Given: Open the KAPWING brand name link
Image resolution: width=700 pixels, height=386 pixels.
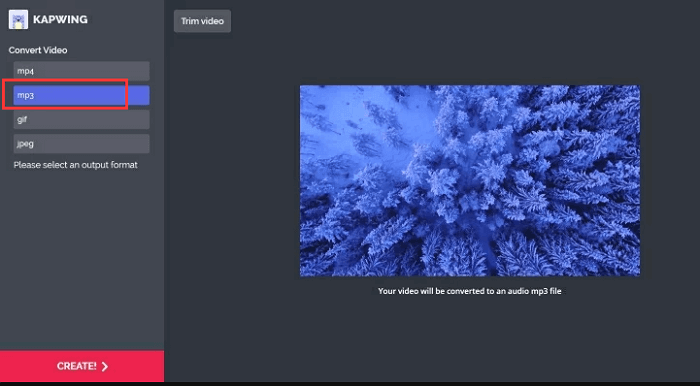Looking at the screenshot, I should coord(60,20).
